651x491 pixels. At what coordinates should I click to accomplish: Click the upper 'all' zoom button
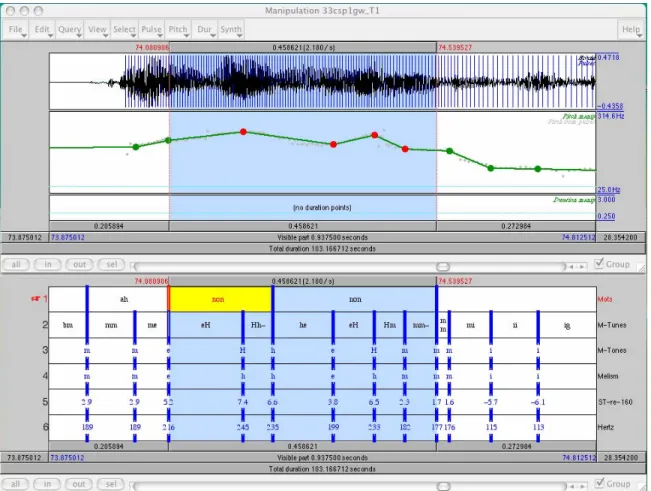point(16,264)
